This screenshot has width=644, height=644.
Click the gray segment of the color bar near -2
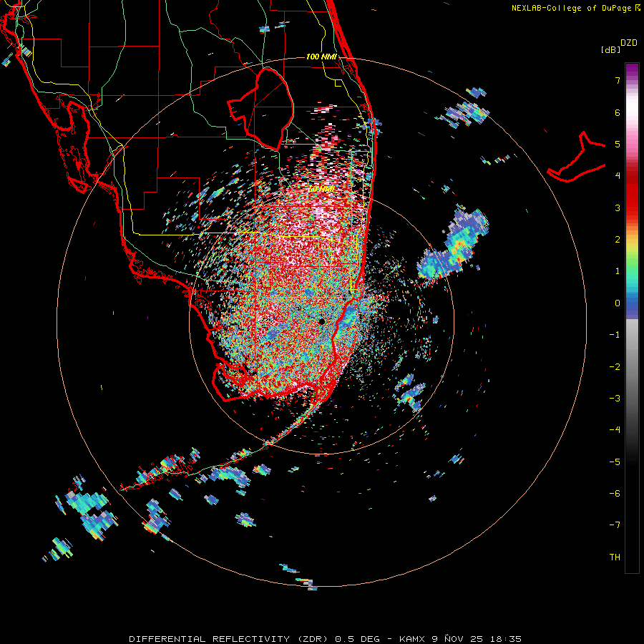coord(632,367)
